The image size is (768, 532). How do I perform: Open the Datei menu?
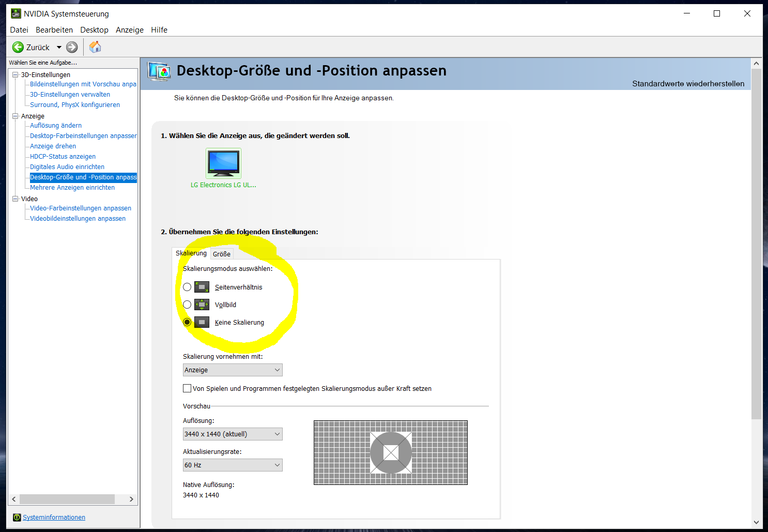pyautogui.click(x=19, y=30)
